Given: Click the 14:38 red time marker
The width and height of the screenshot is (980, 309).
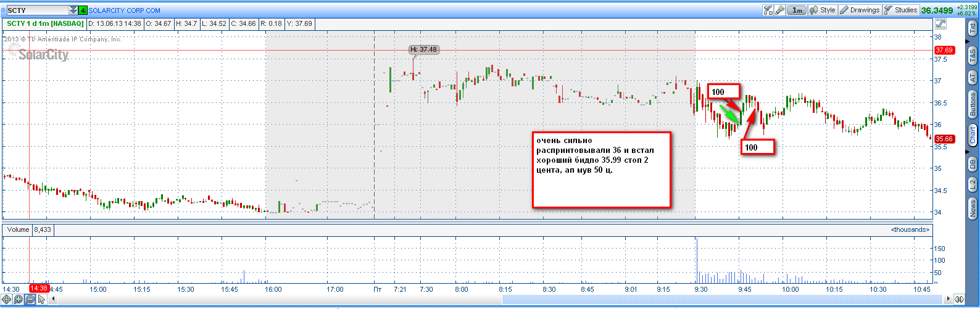Looking at the screenshot, I should (x=39, y=289).
